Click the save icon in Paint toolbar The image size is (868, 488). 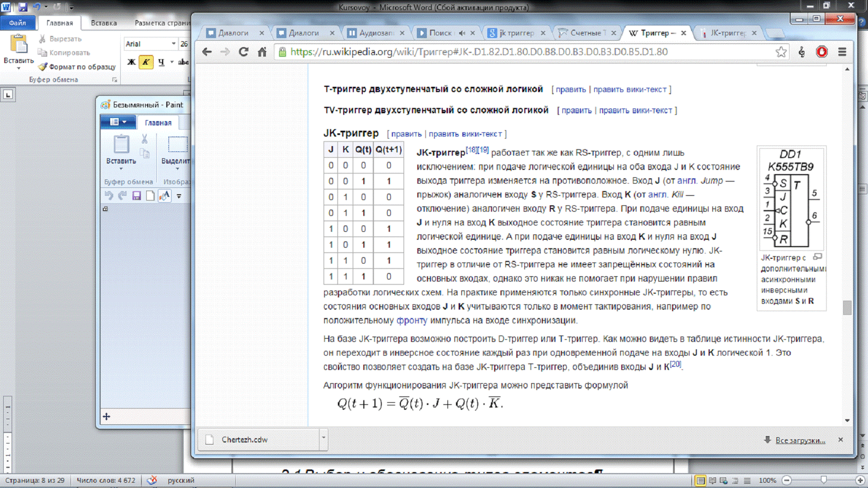tap(137, 196)
